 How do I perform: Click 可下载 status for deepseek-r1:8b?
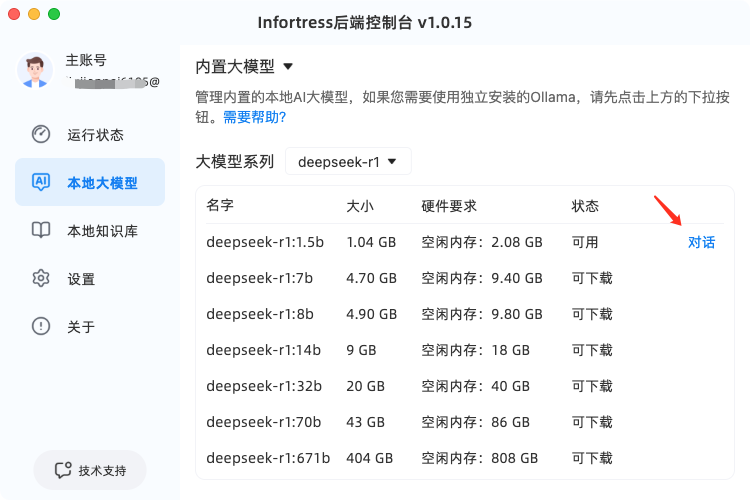pyautogui.click(x=592, y=314)
